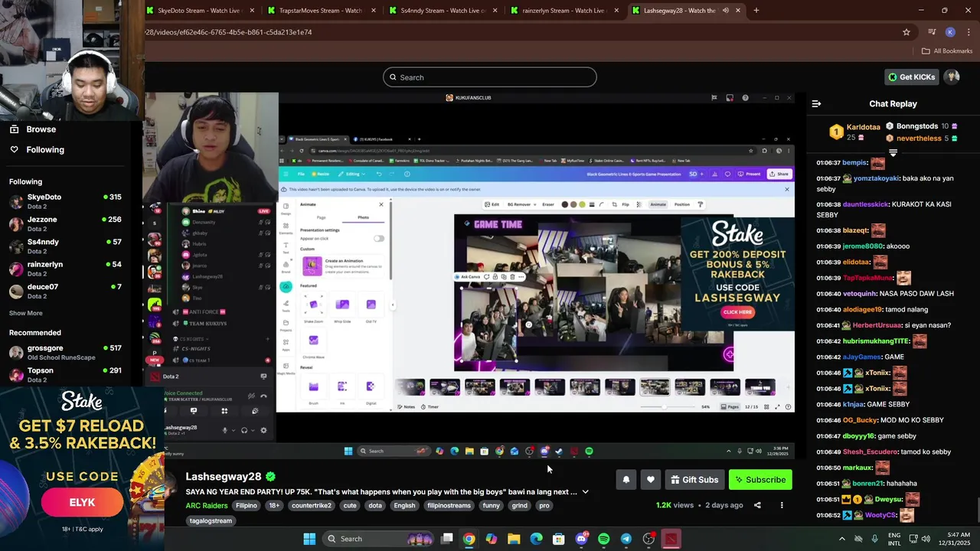Click the share icon beside 2 days ago
The image size is (980, 551).
click(757, 505)
